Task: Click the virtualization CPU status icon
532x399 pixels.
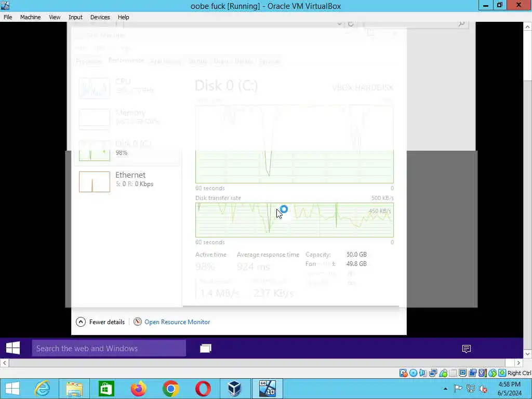Action: [483, 373]
